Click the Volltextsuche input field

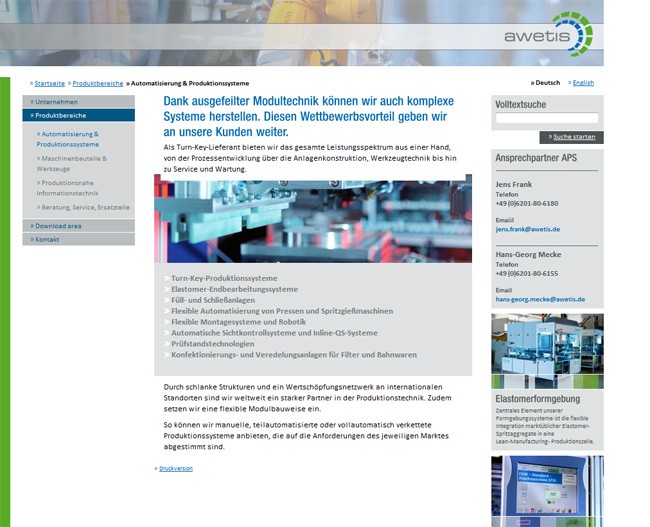tap(546, 119)
